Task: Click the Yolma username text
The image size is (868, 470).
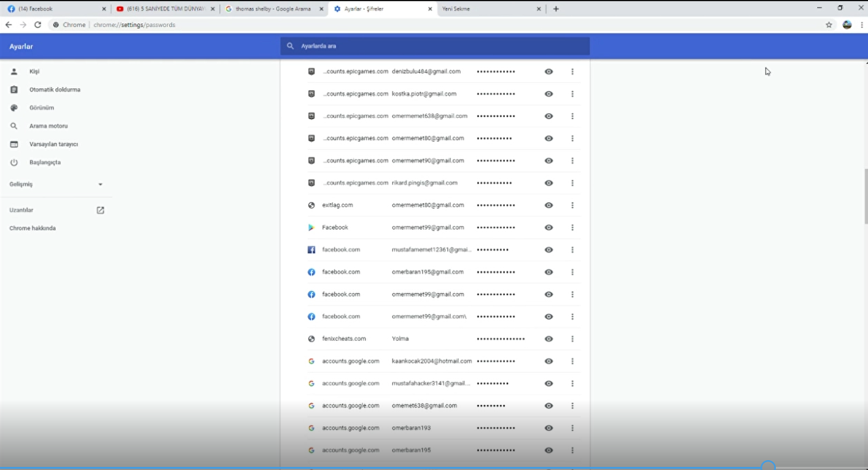Action: click(400, 339)
